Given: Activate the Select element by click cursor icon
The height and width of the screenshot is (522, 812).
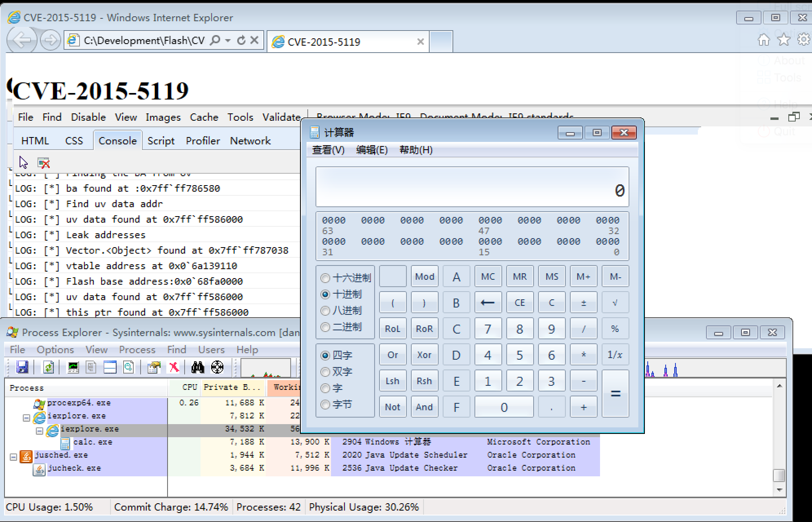Looking at the screenshot, I should click(24, 163).
